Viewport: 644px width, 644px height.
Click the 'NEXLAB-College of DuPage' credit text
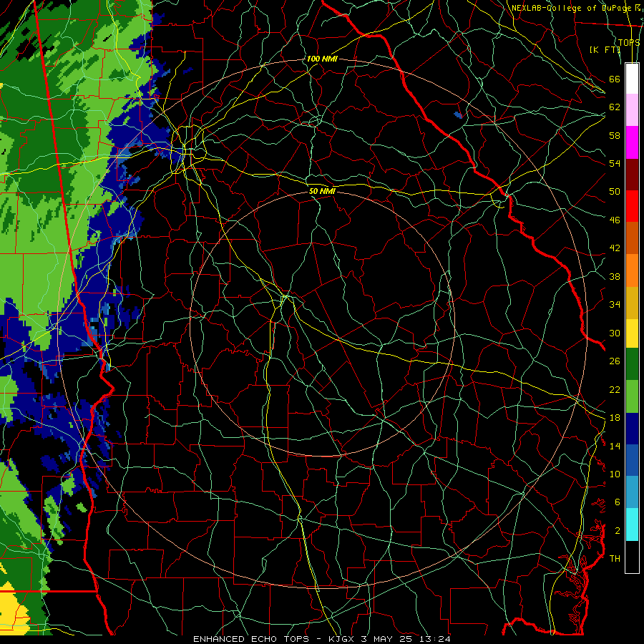(570, 8)
